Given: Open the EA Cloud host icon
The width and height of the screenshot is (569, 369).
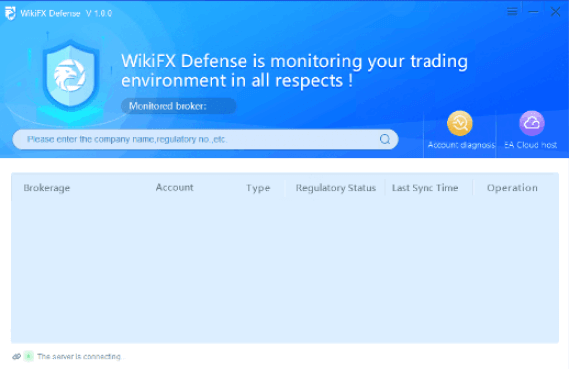Looking at the screenshot, I should point(532,123).
